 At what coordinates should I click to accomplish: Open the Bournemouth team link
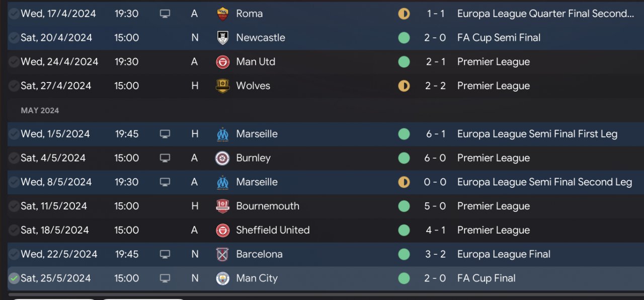click(268, 206)
